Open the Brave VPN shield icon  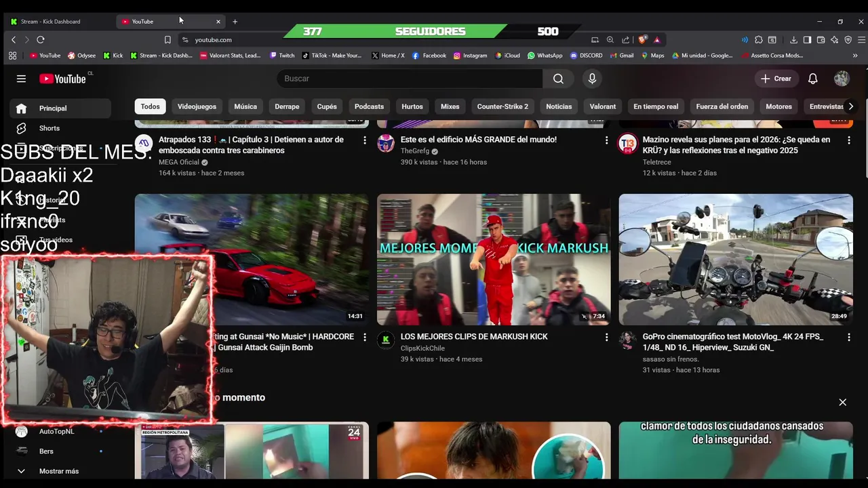tap(848, 40)
